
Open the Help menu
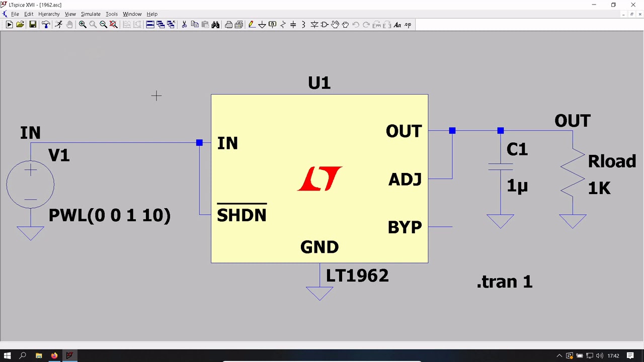click(x=152, y=14)
